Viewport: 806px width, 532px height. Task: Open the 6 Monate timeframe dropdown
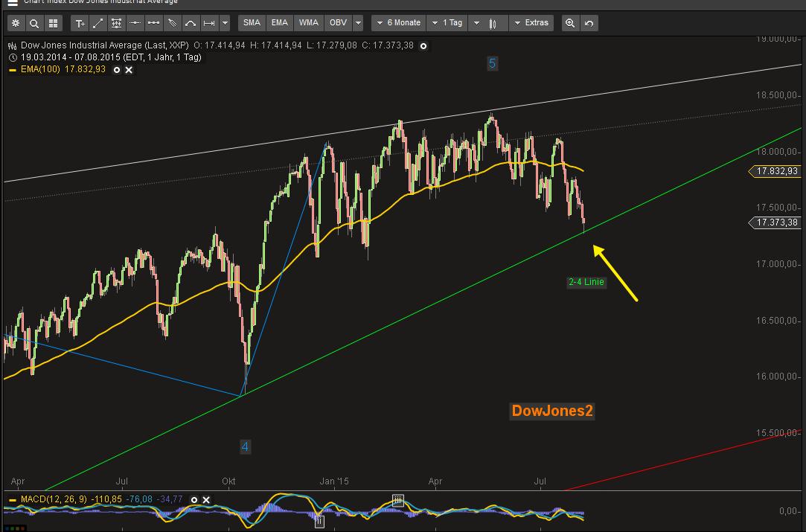click(x=397, y=22)
